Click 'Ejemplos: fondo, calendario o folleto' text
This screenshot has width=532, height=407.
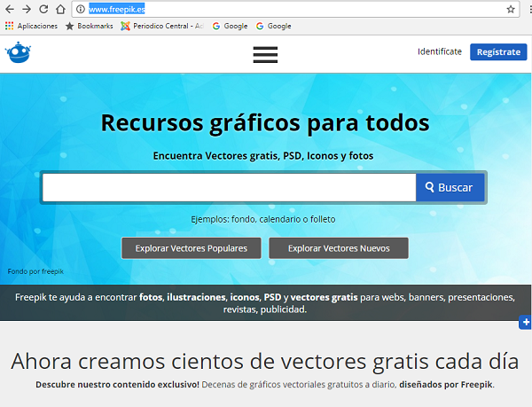pyautogui.click(x=263, y=219)
